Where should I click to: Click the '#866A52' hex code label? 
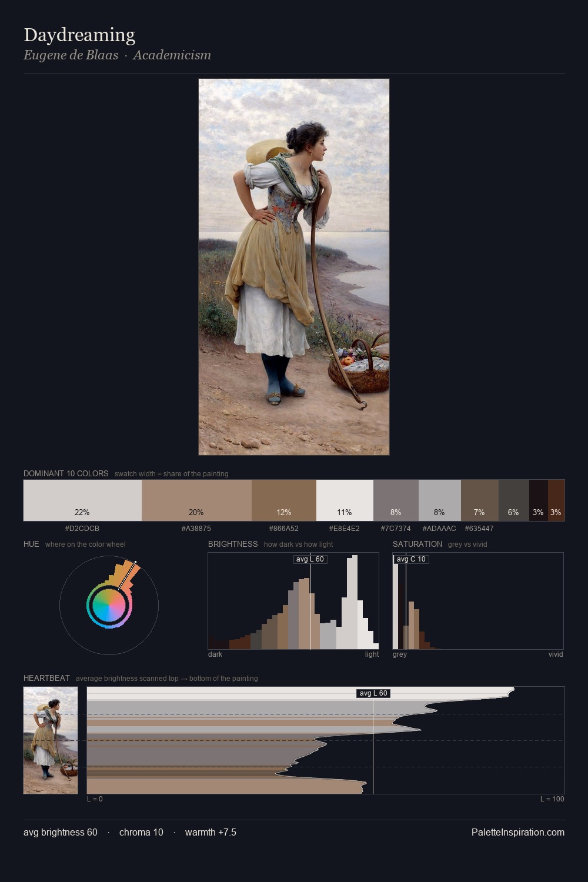(x=284, y=529)
